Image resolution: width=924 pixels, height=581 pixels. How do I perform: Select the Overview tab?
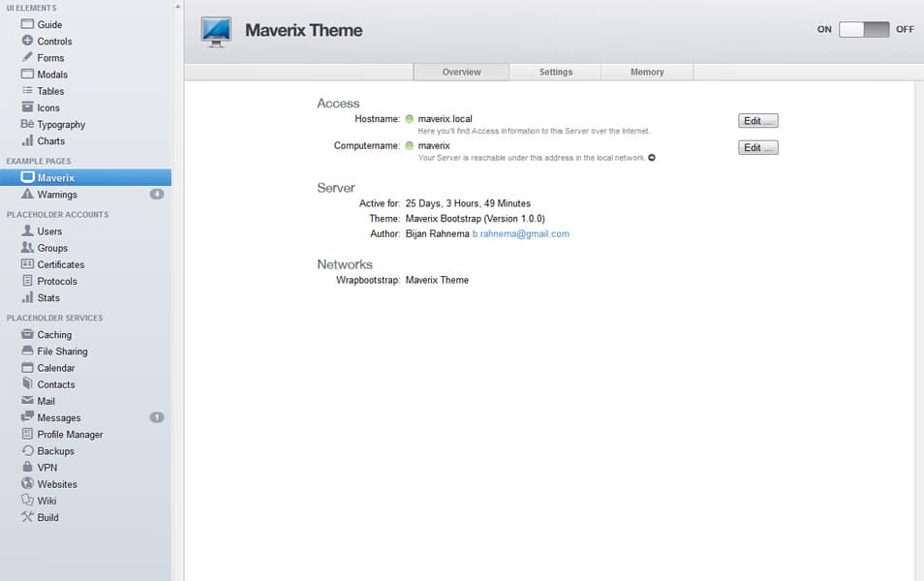[461, 72]
